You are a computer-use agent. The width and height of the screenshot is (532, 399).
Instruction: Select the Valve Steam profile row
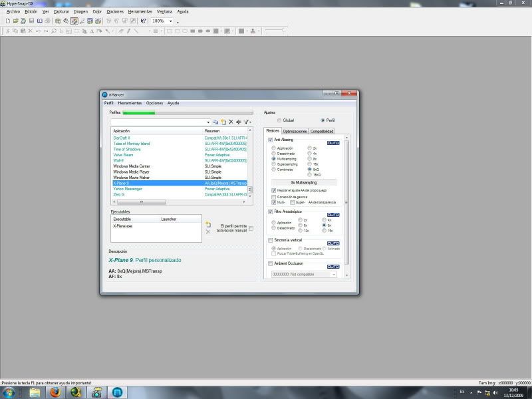180,155
